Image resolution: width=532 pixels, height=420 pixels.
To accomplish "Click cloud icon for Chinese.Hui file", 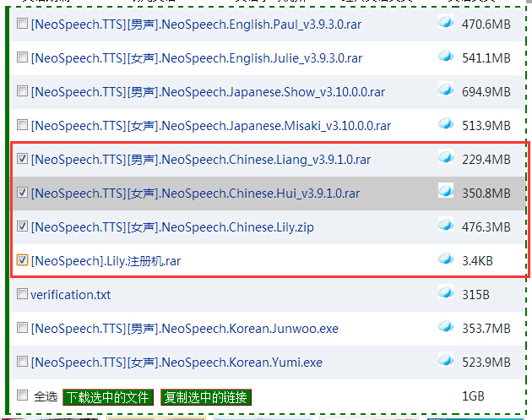I will pyautogui.click(x=446, y=191).
